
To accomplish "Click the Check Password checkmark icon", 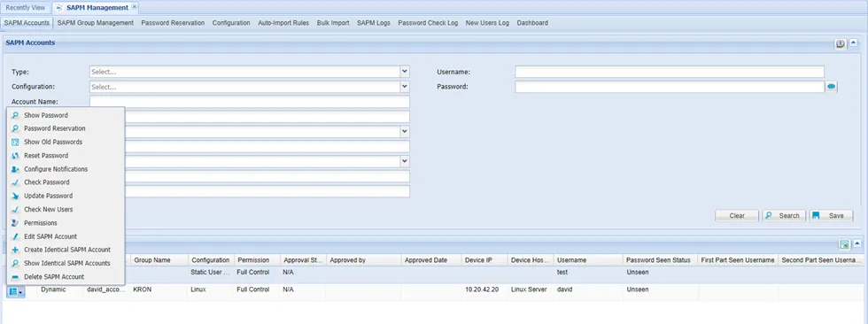I will [x=16, y=182].
